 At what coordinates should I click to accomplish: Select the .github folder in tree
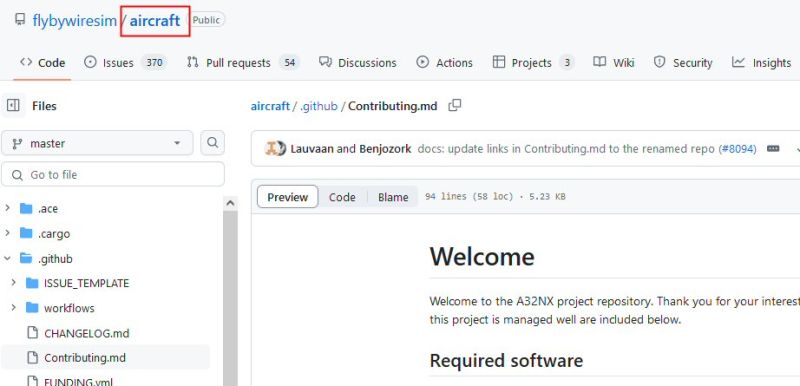pos(55,259)
